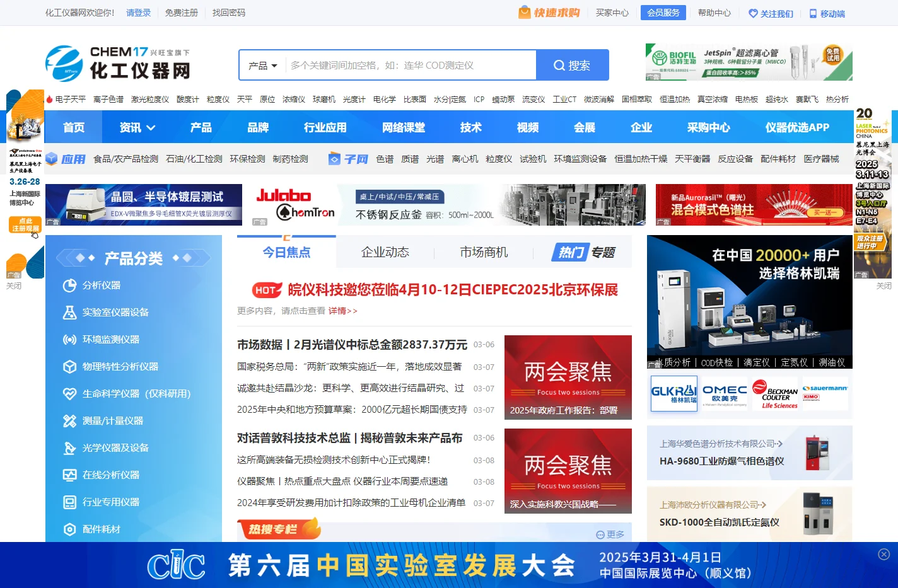Image resolution: width=898 pixels, height=588 pixels.
Task: Click the 关注我们 heart icon
Action: pos(753,13)
